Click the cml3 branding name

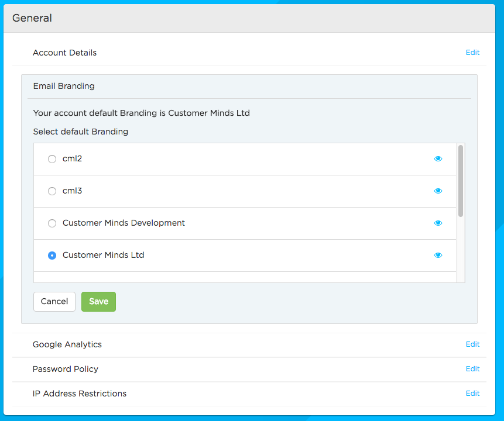(73, 191)
